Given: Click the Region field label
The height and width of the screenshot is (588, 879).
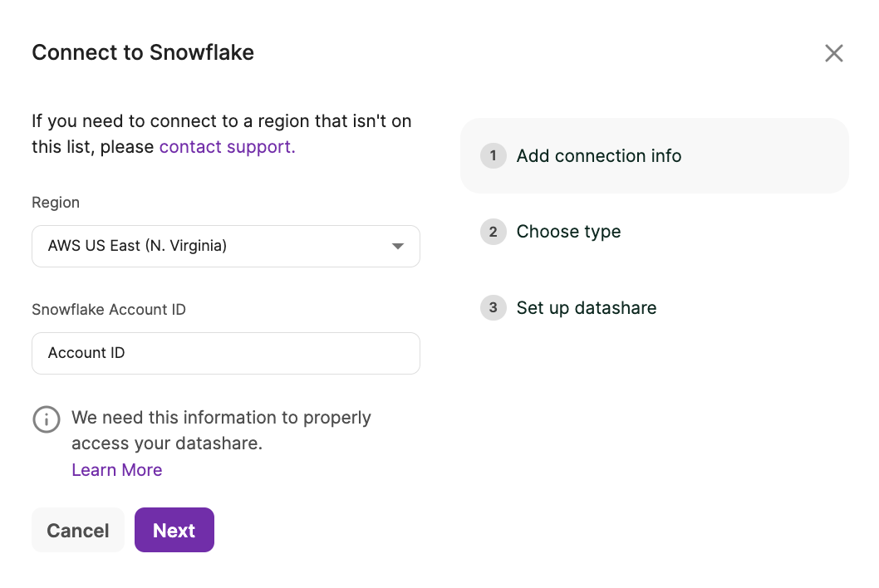Looking at the screenshot, I should [56, 203].
